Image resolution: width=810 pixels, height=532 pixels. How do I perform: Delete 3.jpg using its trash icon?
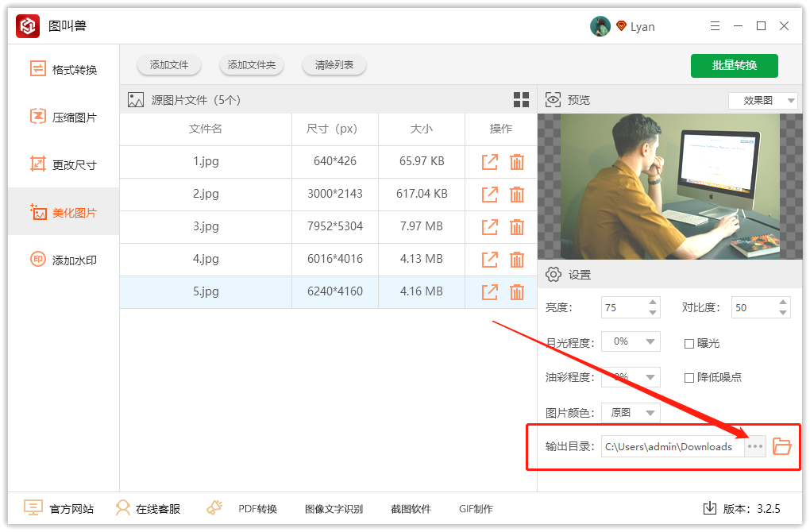[517, 226]
